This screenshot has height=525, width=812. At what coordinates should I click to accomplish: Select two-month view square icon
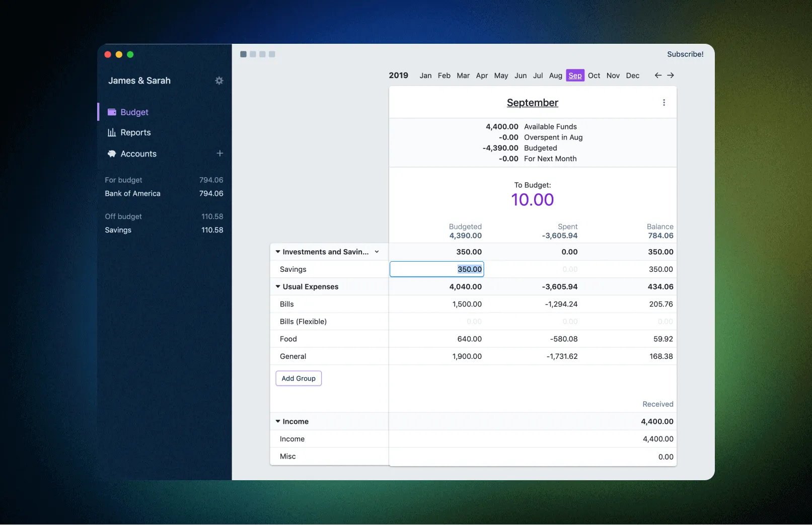coord(253,54)
